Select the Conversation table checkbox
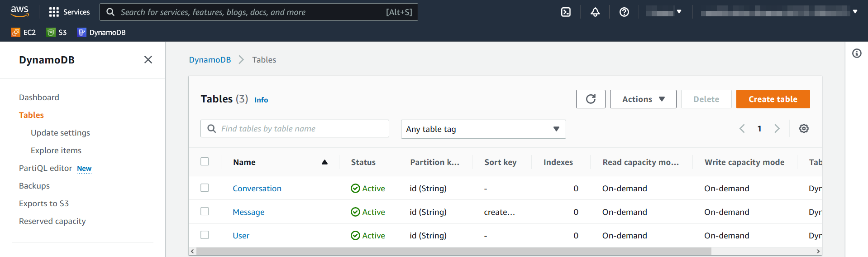The height and width of the screenshot is (257, 868). pyautogui.click(x=205, y=188)
